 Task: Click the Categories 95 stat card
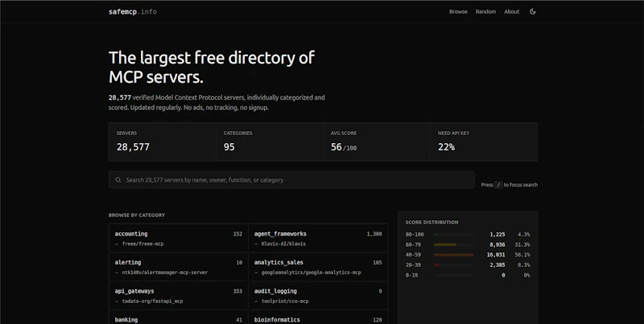click(x=270, y=142)
